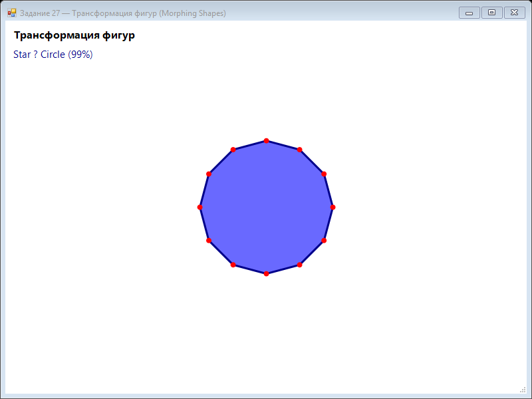Screen dimensions: 532x399
Task: Click the bottommost red vertex dot
Action: click(267, 274)
